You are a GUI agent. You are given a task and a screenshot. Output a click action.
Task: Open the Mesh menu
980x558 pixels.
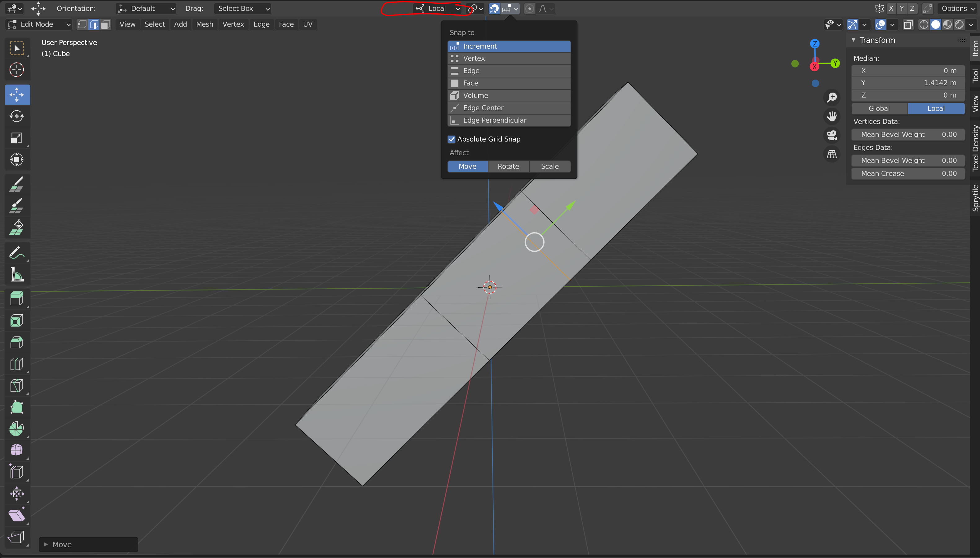[205, 24]
